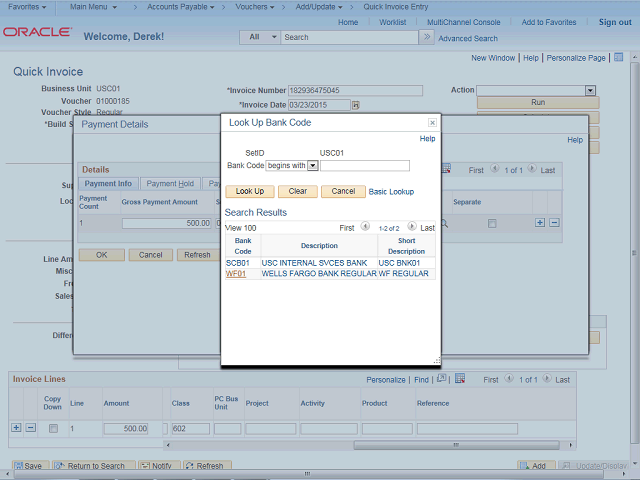Image resolution: width=640 pixels, height=480 pixels.
Task: Download Invoice Lines grid to spreadsheet
Action: pos(460,379)
